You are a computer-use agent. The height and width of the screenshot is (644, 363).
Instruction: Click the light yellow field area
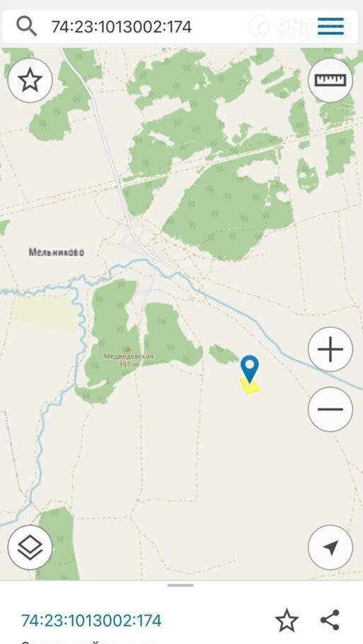click(45, 314)
